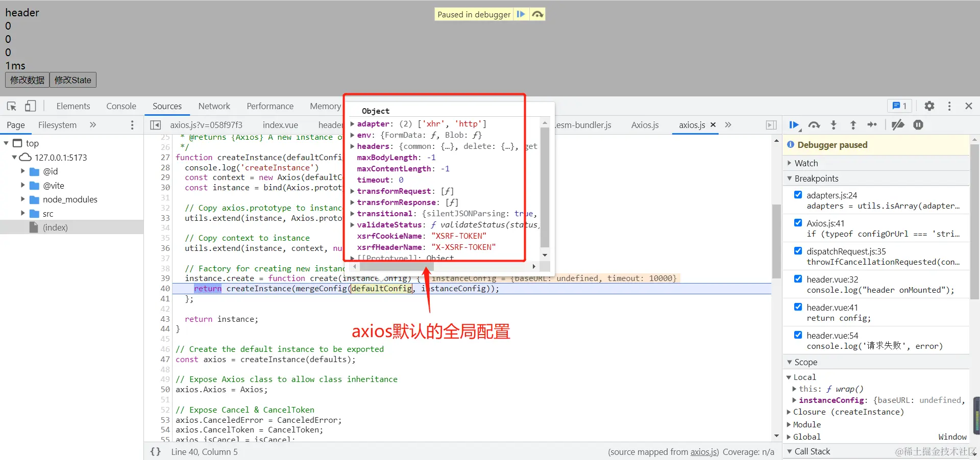
Task: Collapse the 127.0.0.1:5173 origin
Action: [x=15, y=157]
